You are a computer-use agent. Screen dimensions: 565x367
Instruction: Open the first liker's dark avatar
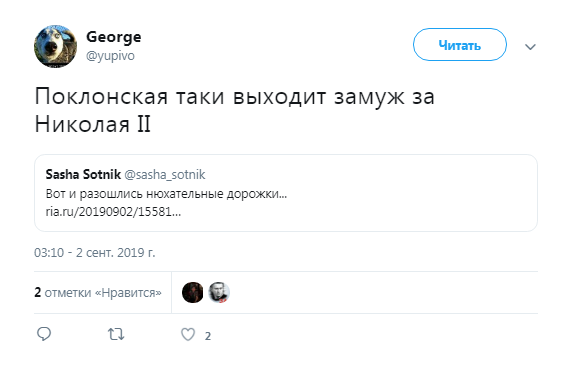pyautogui.click(x=192, y=292)
